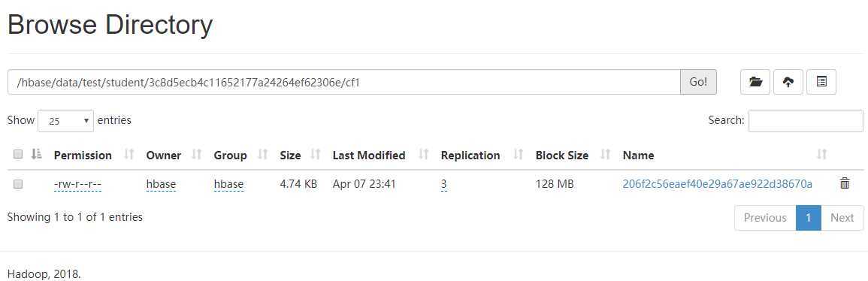
Task: Select page 1 in the pagination
Action: click(x=808, y=218)
